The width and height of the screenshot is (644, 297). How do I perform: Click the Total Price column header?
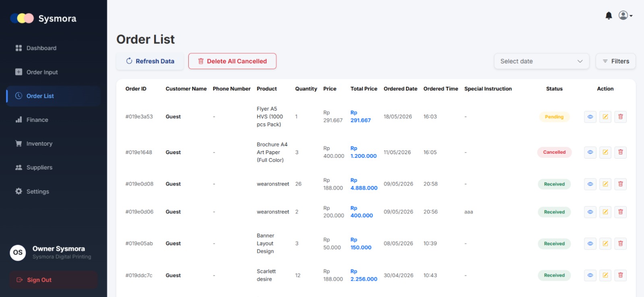pyautogui.click(x=364, y=89)
